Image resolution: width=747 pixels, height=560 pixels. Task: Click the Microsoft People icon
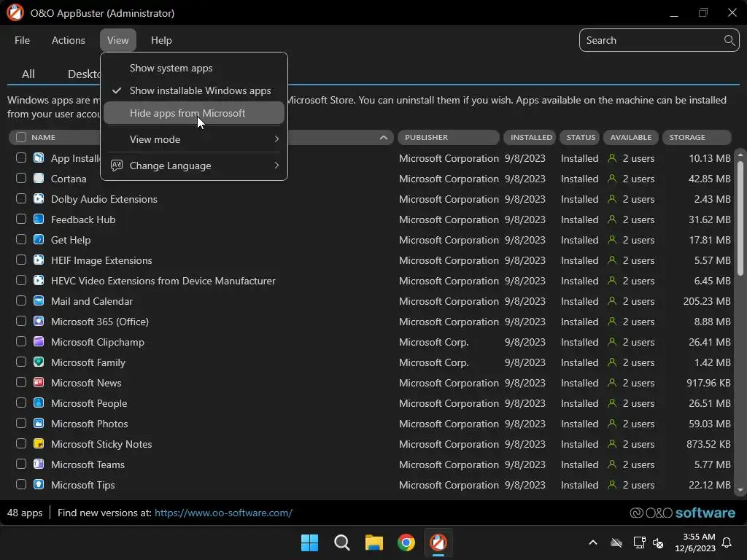[x=39, y=403]
